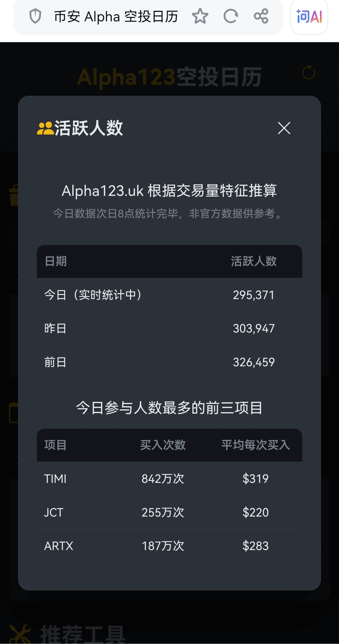This screenshot has width=339, height=644.
Task: Tap the 前日 active users row
Action: 169,362
